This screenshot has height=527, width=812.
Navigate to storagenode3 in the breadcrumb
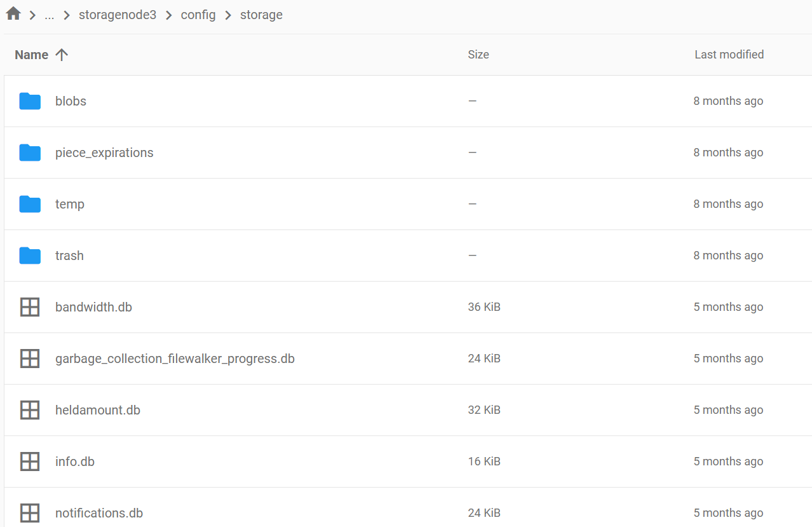pos(118,15)
